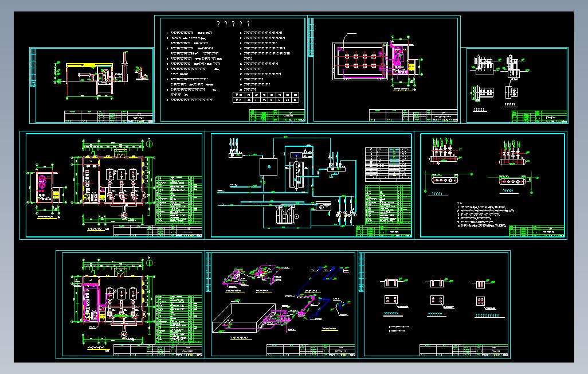
Task: Select the section elevation sheet with yellow roof
Action: click(x=92, y=85)
